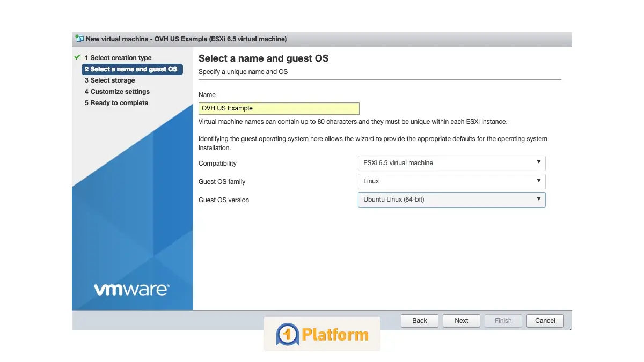Open the Guest OS family dropdown
Viewport: 644px width, 362px height.
click(451, 181)
